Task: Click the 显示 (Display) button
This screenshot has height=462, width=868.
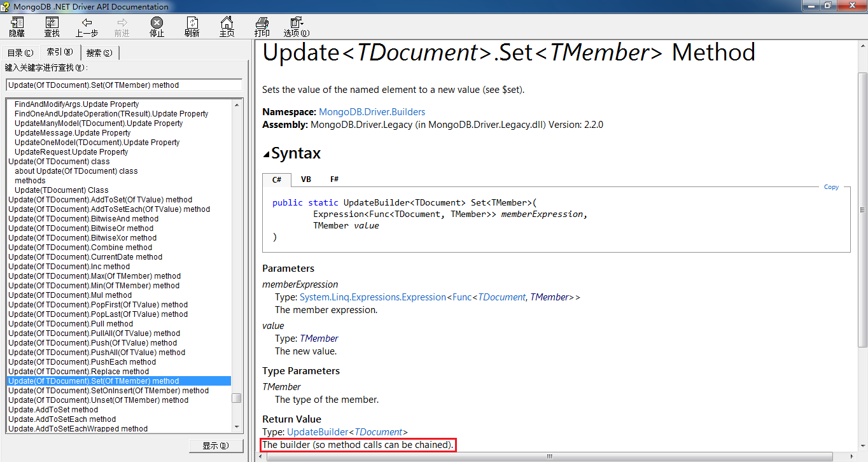Action: (x=216, y=445)
